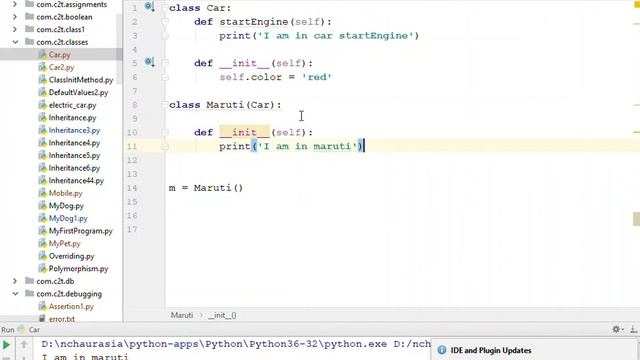Expand the com.c2t.db folder

coord(15,281)
